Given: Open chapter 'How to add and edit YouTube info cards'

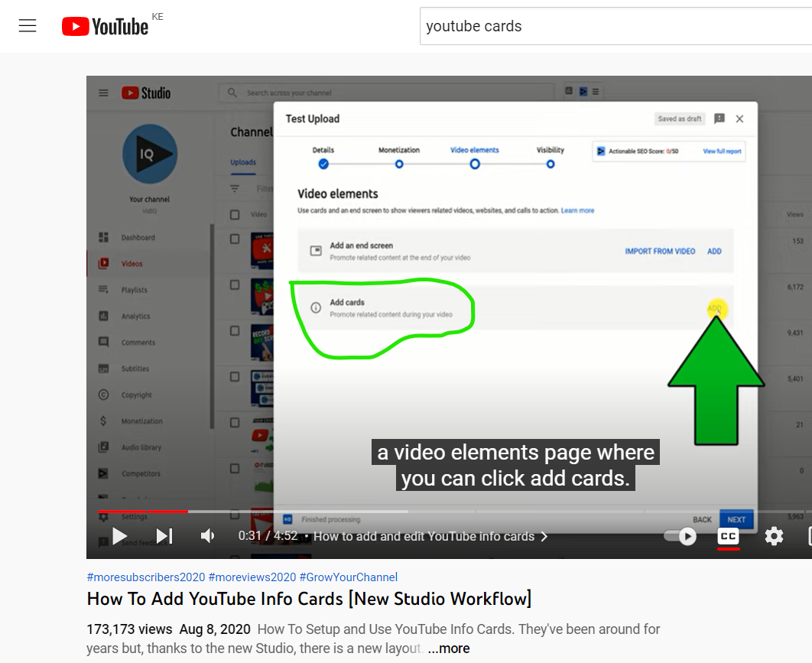Looking at the screenshot, I should coord(430,536).
